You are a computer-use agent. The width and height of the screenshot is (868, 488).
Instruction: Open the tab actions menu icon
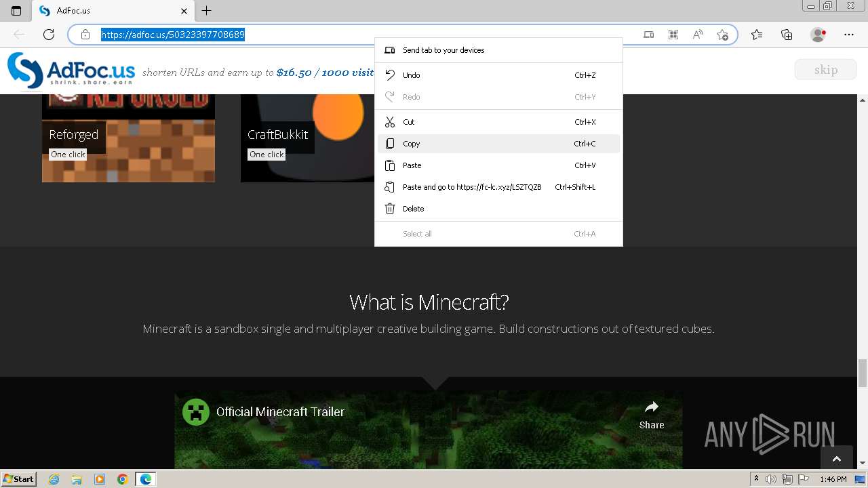16,11
